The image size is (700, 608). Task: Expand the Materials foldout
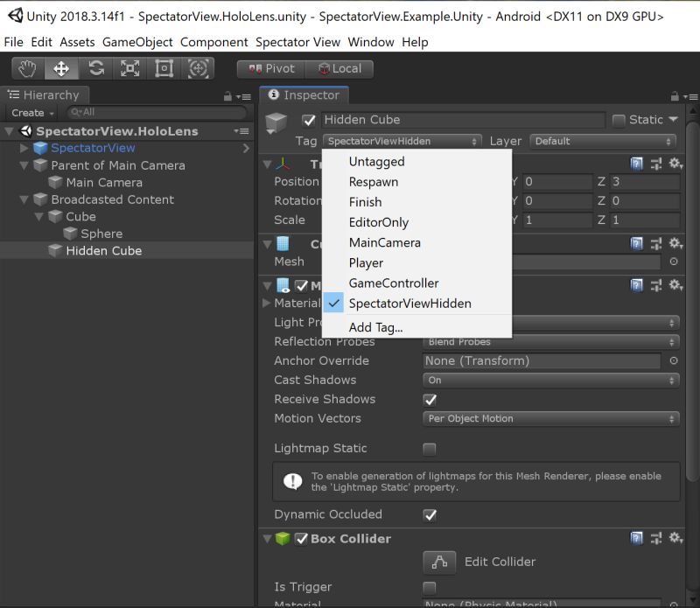pos(267,303)
